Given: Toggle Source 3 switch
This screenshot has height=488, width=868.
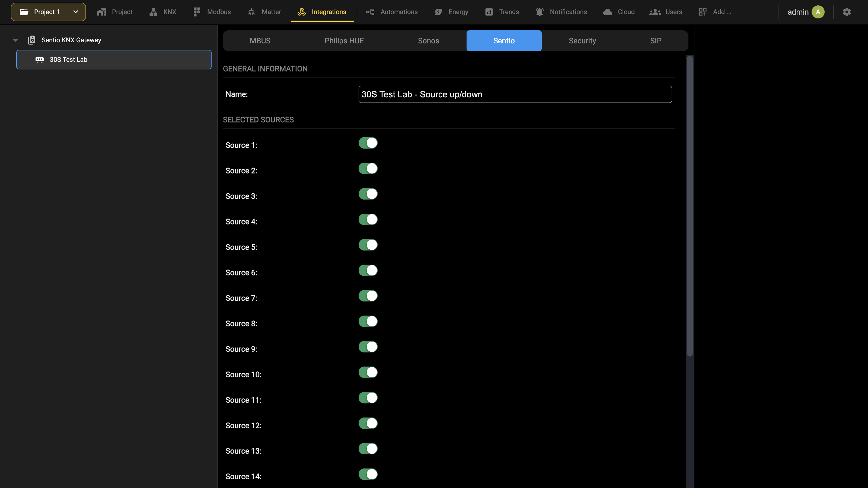Looking at the screenshot, I should pyautogui.click(x=368, y=194).
